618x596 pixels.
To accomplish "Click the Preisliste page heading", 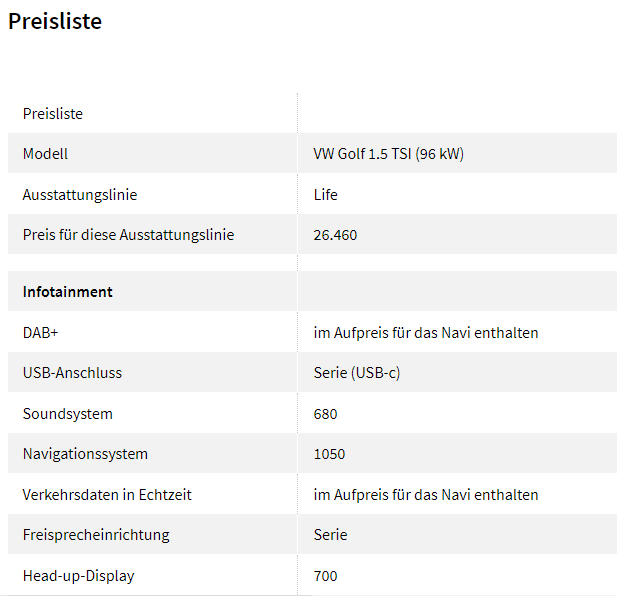I will pos(55,21).
